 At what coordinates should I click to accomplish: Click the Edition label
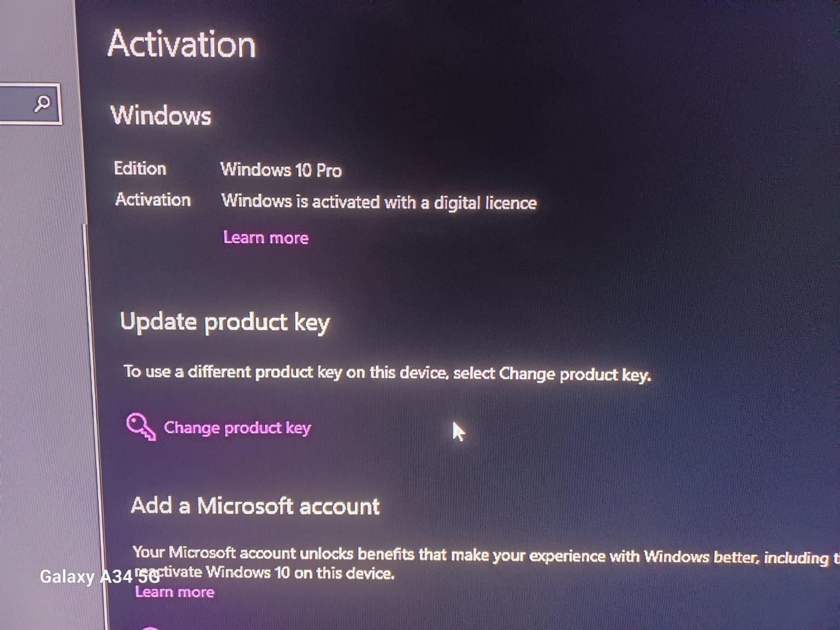tap(140, 168)
